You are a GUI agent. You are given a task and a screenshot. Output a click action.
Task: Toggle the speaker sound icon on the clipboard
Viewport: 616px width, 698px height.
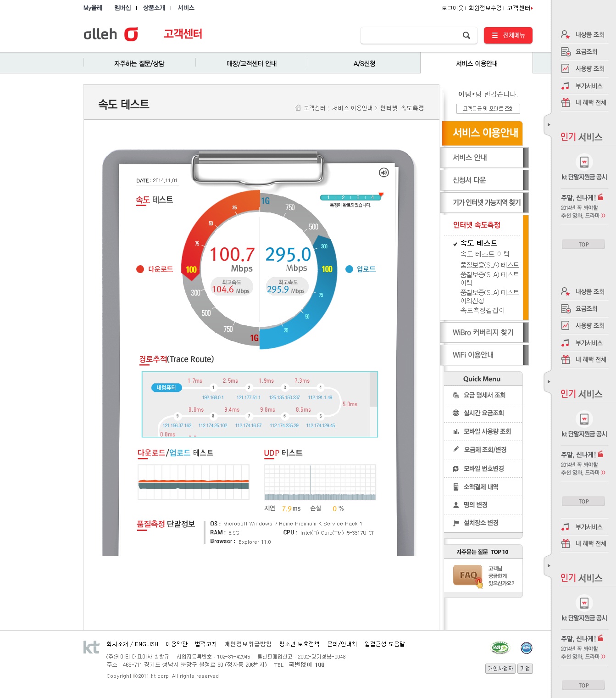click(x=384, y=172)
